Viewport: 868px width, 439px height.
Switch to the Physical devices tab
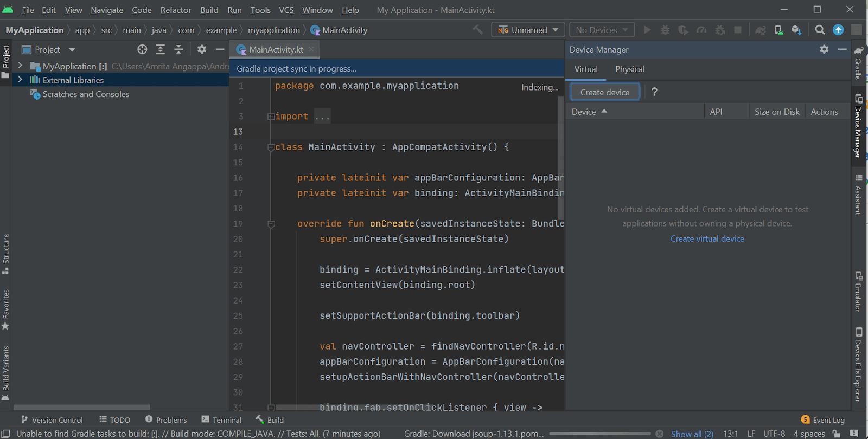coord(630,69)
